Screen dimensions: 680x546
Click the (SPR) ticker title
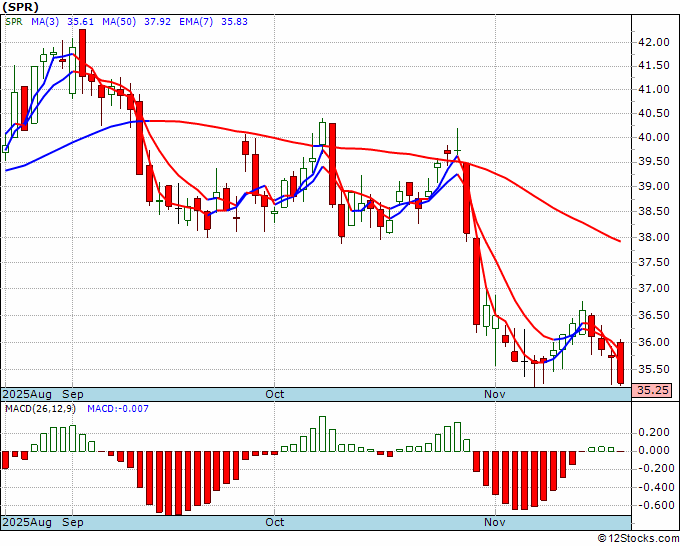(x=20, y=7)
